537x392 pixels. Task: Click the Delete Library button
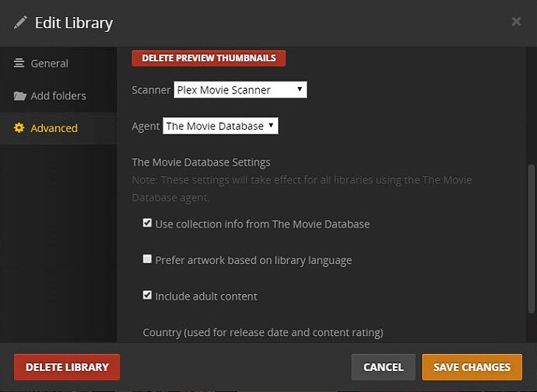tap(67, 367)
